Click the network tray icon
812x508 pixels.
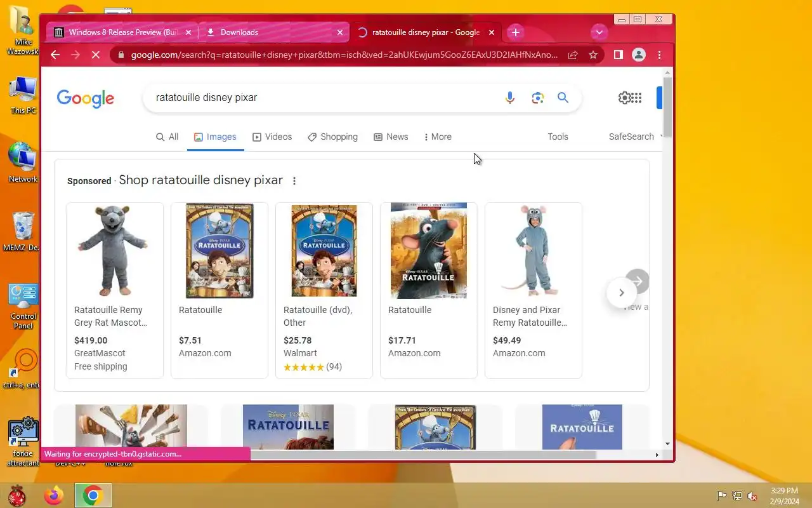pos(737,496)
